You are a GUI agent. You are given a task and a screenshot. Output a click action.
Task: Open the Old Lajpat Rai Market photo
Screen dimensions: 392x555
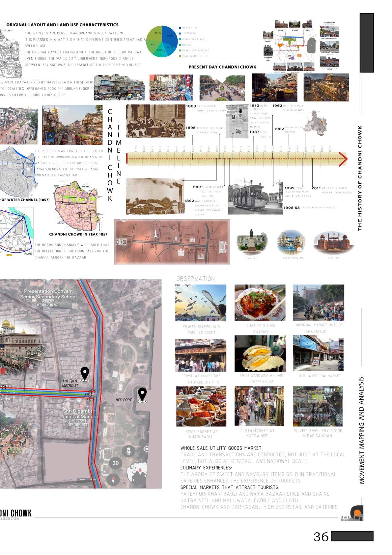(x=318, y=354)
